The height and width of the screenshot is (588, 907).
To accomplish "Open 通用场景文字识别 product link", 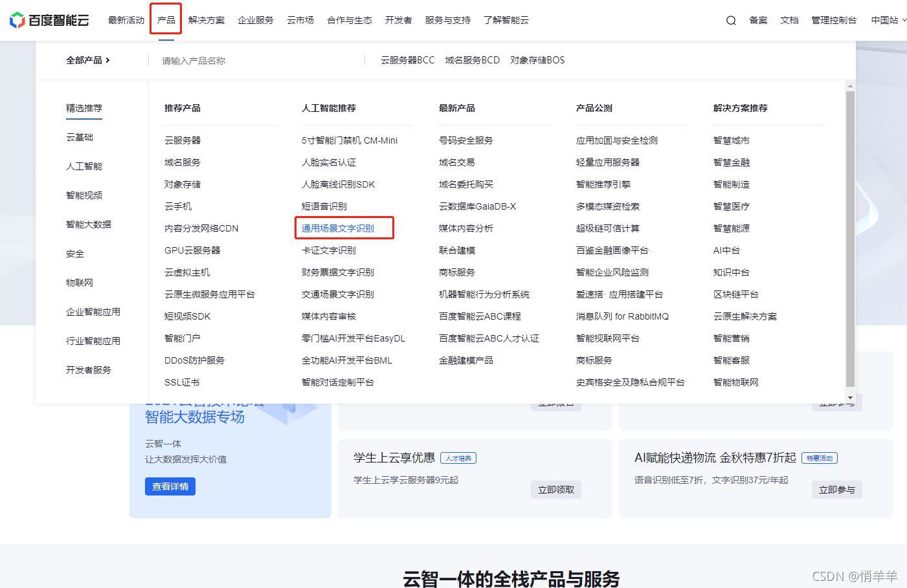I will click(338, 228).
